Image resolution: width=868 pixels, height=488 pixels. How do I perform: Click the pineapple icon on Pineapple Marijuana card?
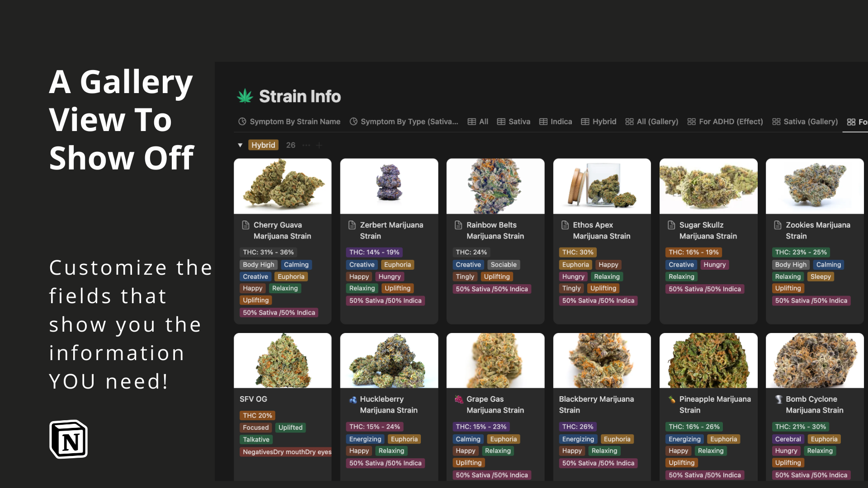click(672, 399)
